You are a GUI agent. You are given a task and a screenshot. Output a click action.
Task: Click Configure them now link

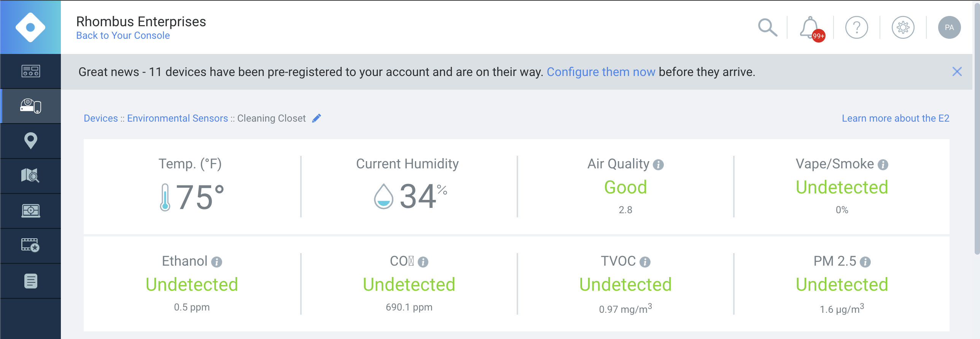tap(601, 72)
